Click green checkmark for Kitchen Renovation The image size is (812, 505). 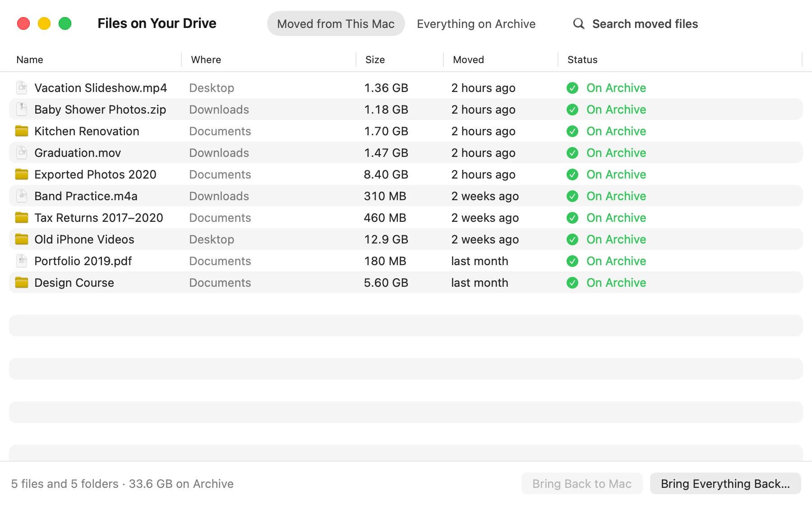572,131
